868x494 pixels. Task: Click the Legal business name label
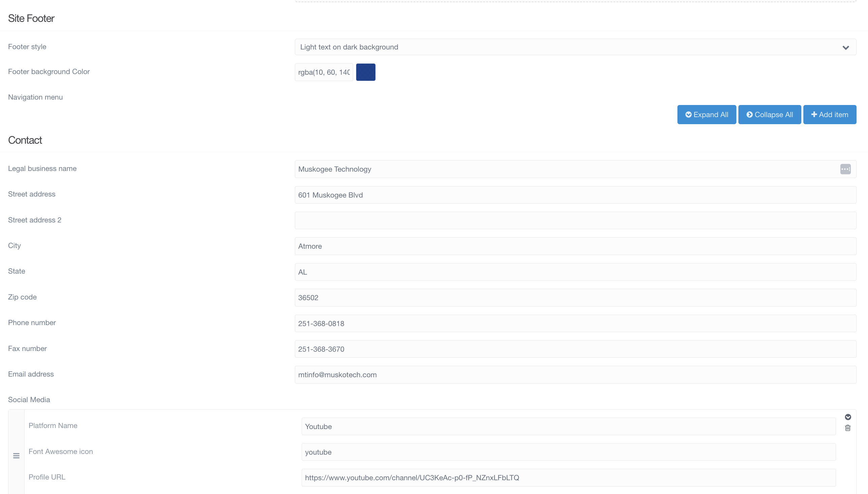coord(42,169)
